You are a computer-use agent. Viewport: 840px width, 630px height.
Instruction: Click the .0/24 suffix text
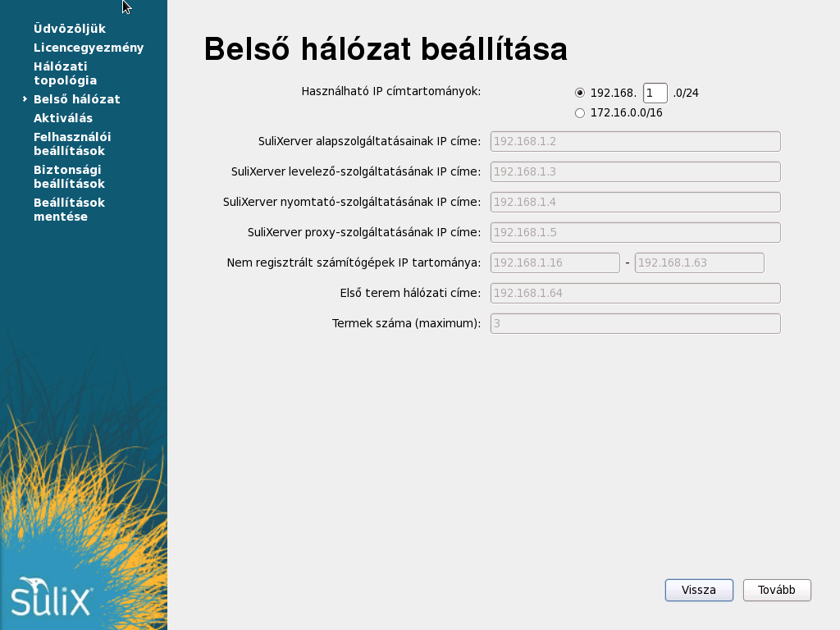(686, 93)
